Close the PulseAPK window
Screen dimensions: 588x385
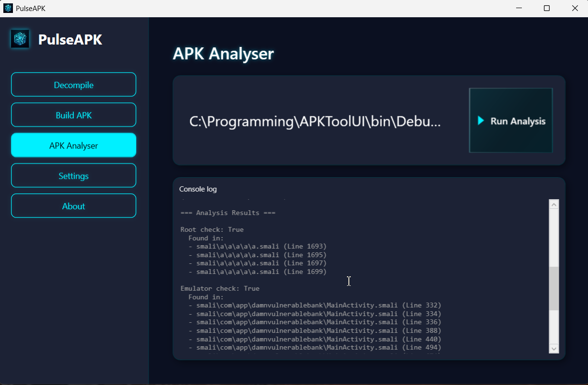[575, 8]
